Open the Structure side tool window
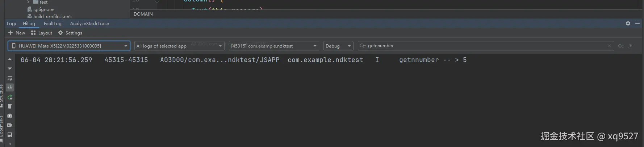This screenshot has width=644, height=147. click(x=2, y=96)
